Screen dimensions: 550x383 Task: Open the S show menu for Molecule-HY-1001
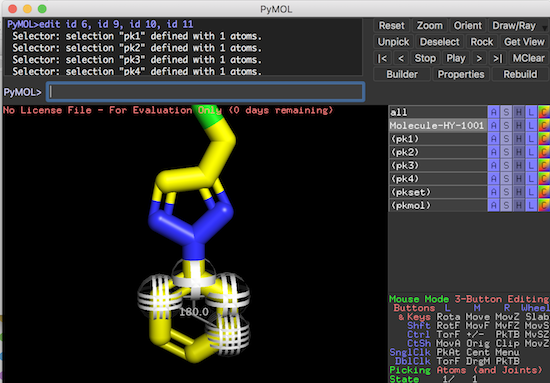[x=506, y=126]
